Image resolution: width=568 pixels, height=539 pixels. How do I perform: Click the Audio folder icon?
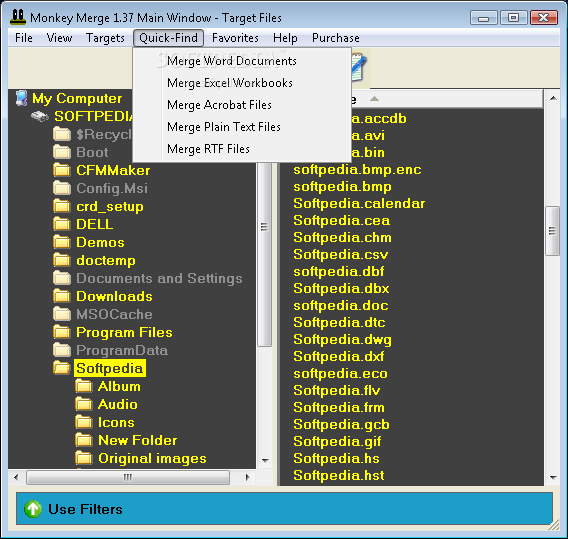[x=84, y=404]
